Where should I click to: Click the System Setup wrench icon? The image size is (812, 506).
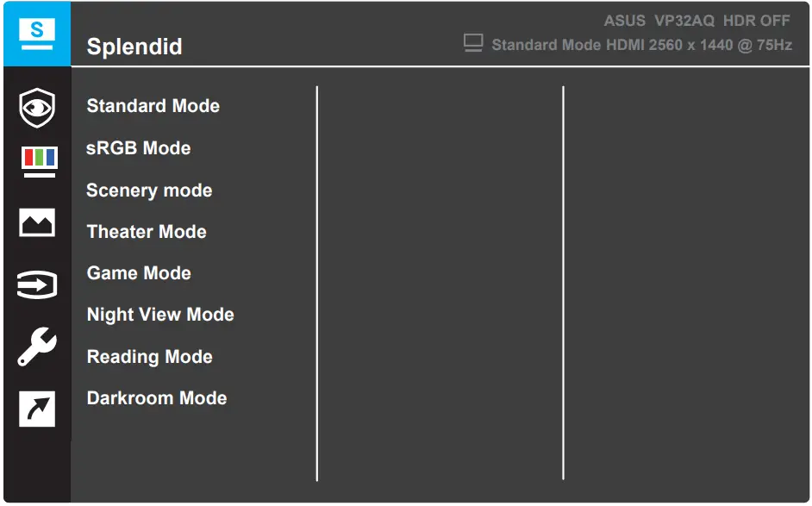[36, 347]
